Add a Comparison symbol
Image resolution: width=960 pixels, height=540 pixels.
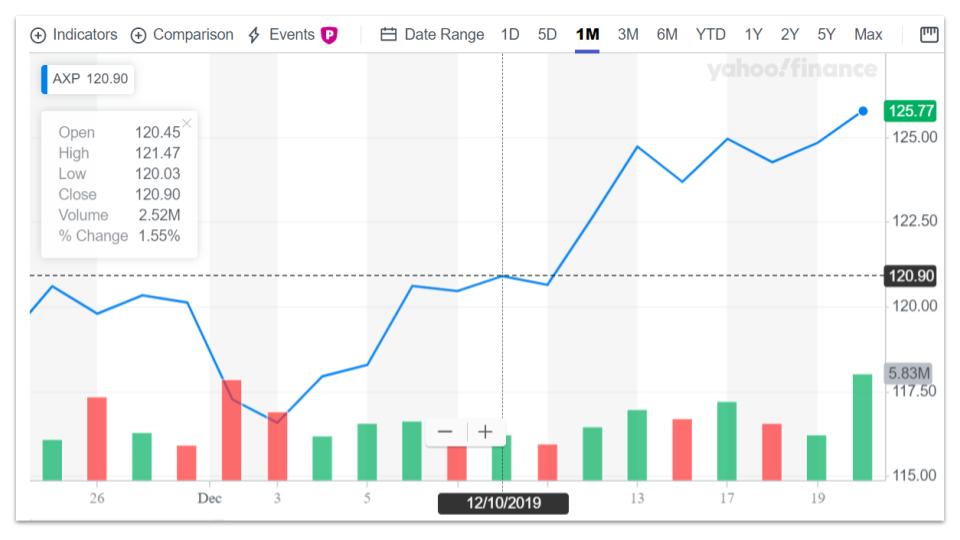(x=183, y=35)
